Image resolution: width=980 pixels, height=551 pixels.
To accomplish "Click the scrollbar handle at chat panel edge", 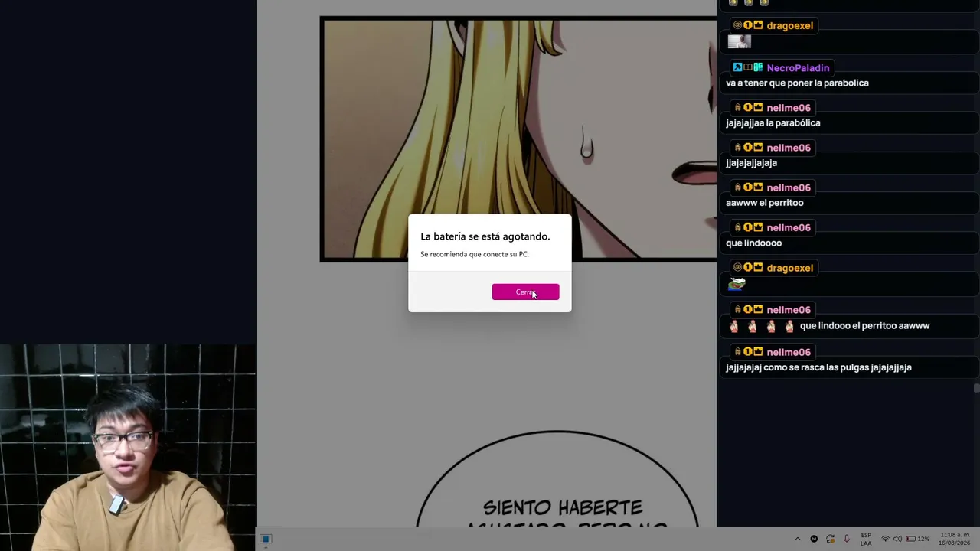I will 976,388.
